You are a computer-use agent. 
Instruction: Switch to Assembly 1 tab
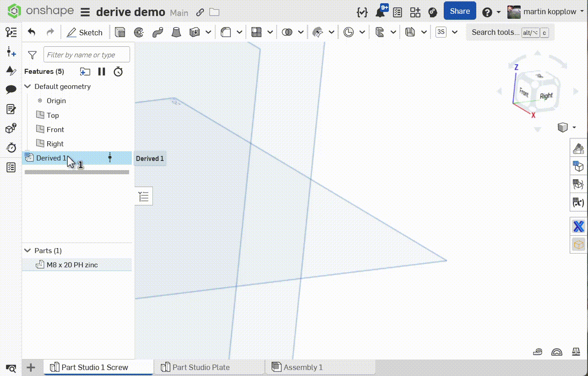tap(321, 367)
